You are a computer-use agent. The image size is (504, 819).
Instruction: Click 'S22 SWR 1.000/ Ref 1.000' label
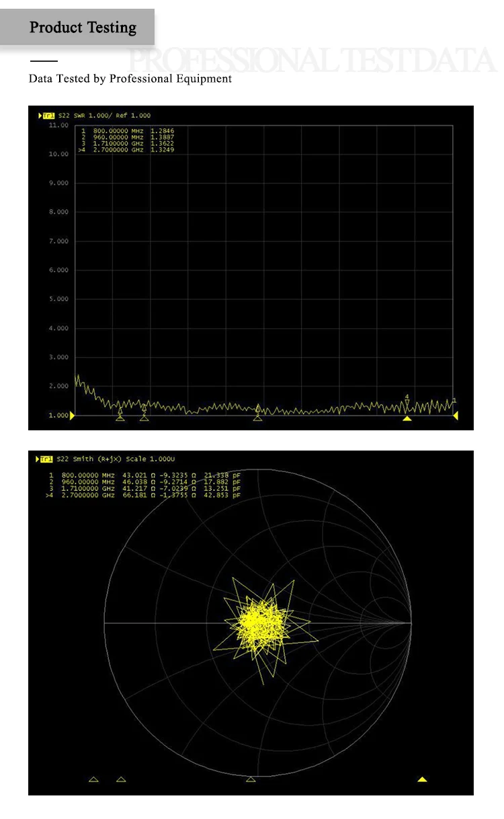pyautogui.click(x=104, y=116)
